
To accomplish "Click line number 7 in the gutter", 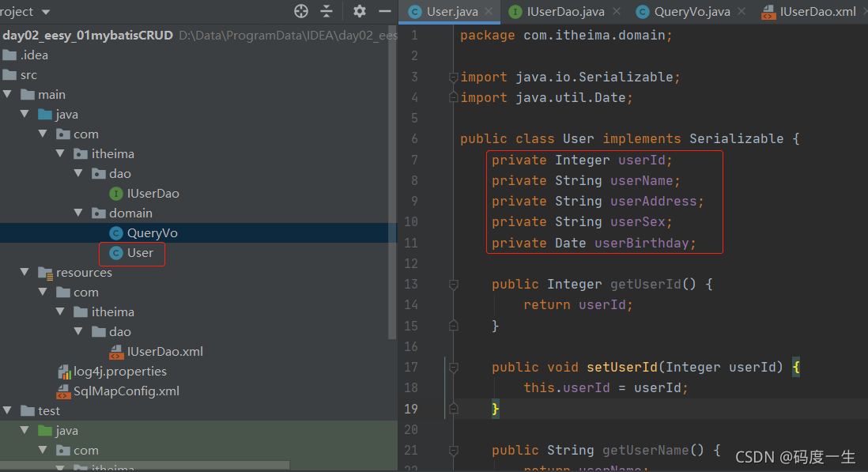I will [x=414, y=160].
